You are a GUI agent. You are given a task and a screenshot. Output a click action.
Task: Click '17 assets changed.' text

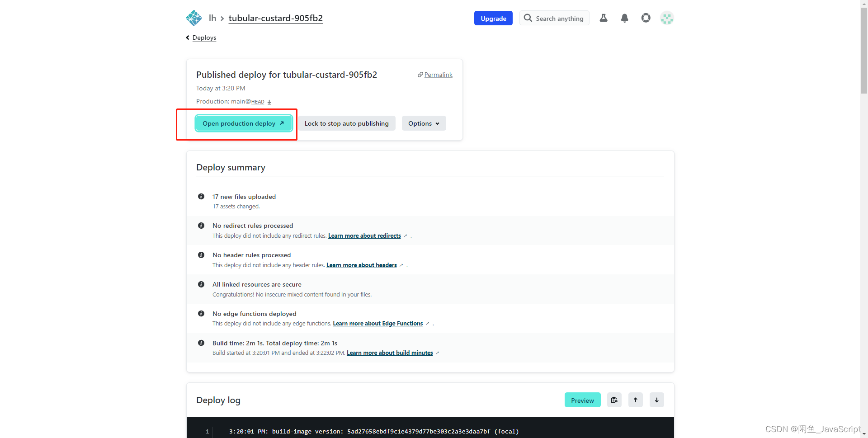coord(236,207)
